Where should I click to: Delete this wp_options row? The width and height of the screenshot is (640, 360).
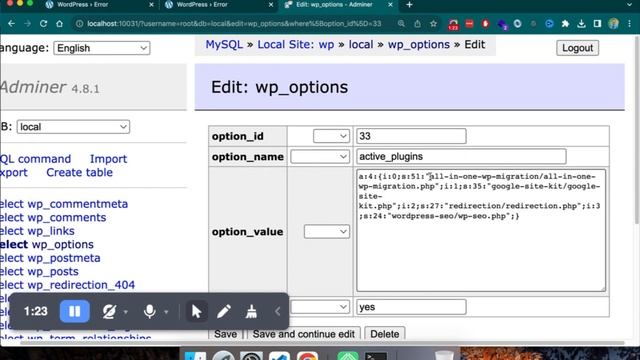click(384, 334)
